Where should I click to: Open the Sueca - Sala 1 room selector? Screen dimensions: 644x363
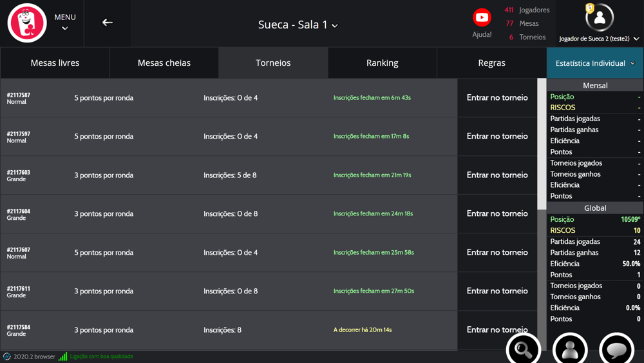298,25
